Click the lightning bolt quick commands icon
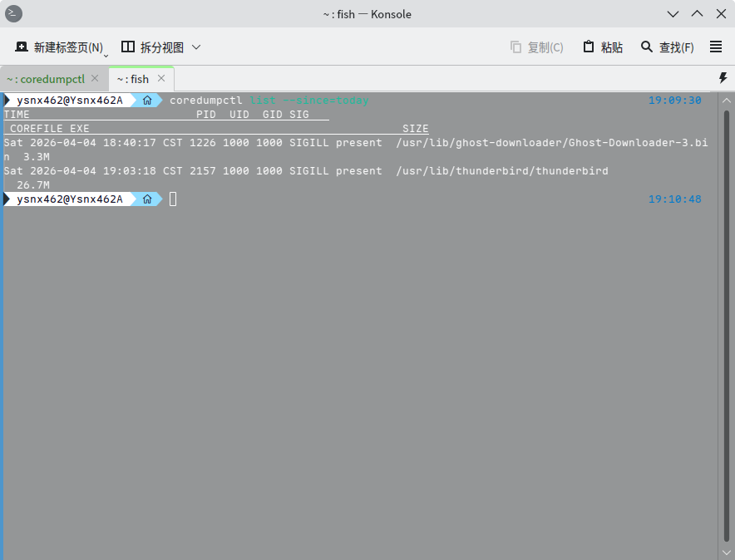The height and width of the screenshot is (560, 735). pyautogui.click(x=723, y=78)
